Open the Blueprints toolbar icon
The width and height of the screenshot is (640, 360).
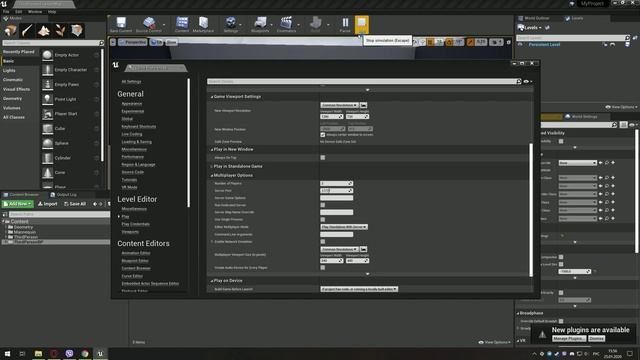[x=260, y=24]
